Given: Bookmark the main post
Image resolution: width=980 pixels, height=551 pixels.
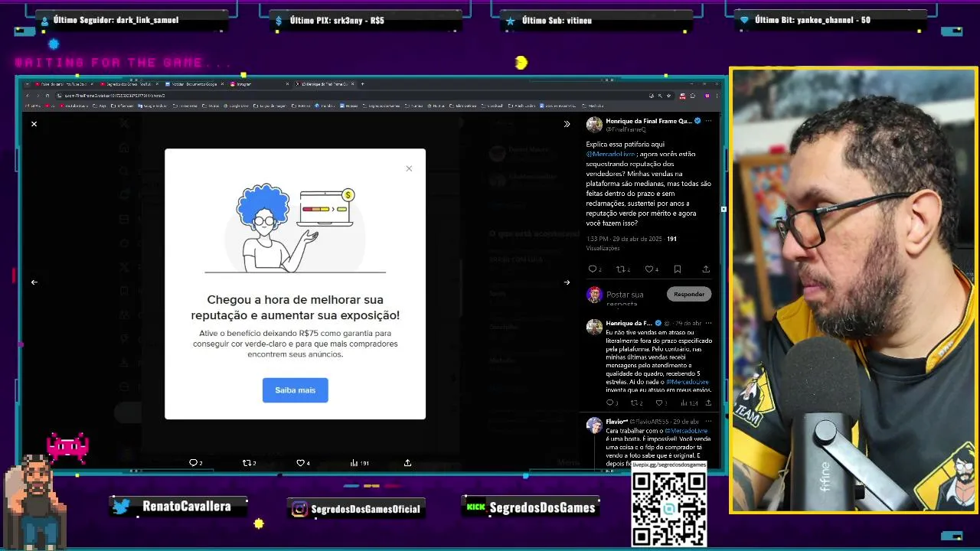Looking at the screenshot, I should point(678,269).
